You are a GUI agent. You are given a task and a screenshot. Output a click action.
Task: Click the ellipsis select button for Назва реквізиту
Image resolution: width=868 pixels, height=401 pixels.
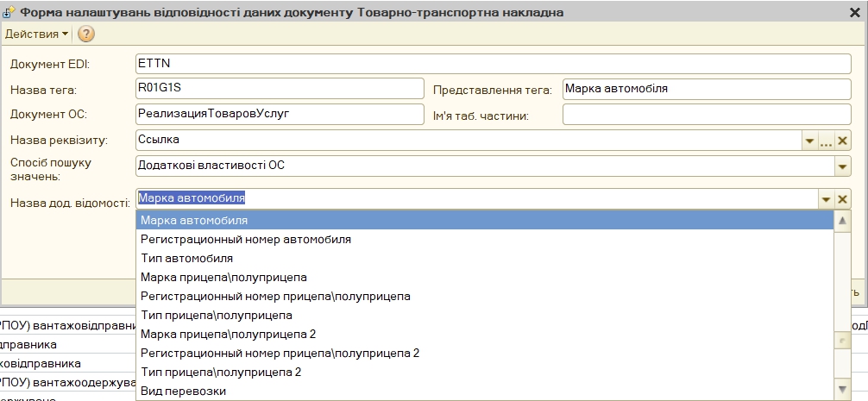[x=826, y=141]
